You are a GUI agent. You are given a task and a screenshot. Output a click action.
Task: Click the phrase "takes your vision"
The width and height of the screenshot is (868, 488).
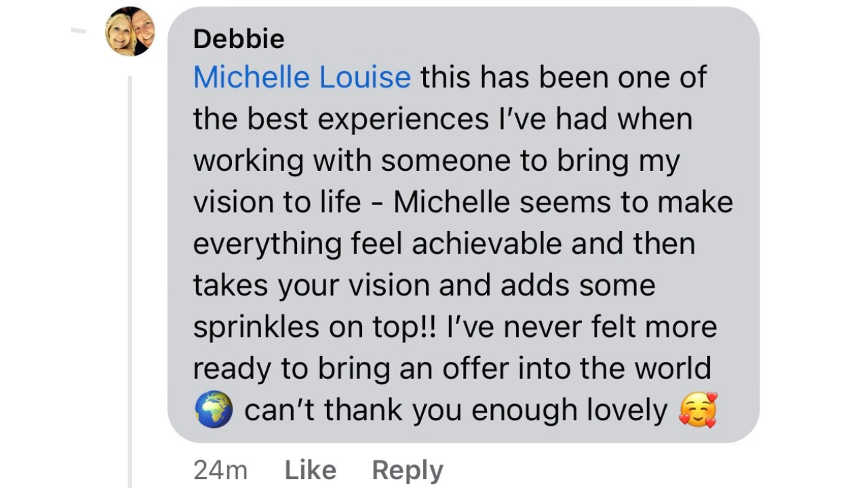click(311, 286)
